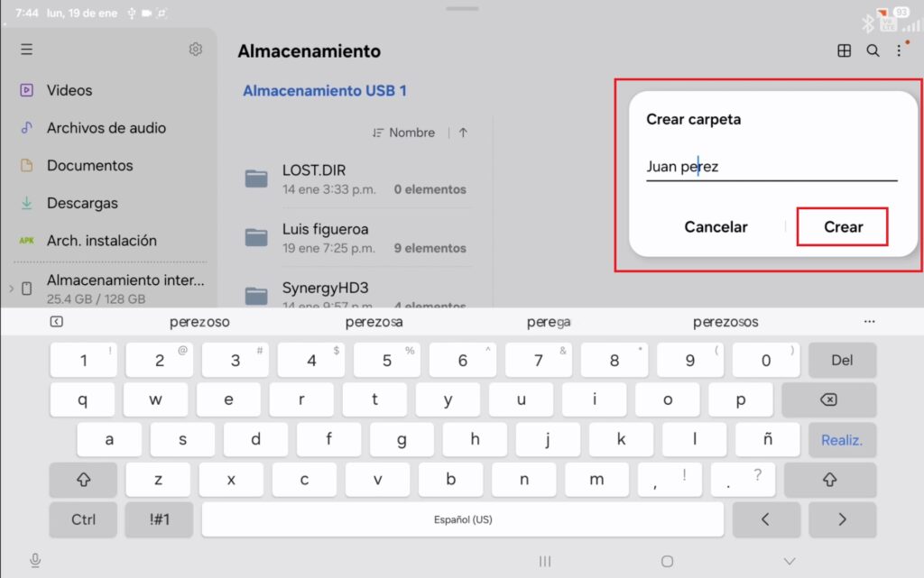
Task: Tap the search magnifier icon
Action: [873, 51]
